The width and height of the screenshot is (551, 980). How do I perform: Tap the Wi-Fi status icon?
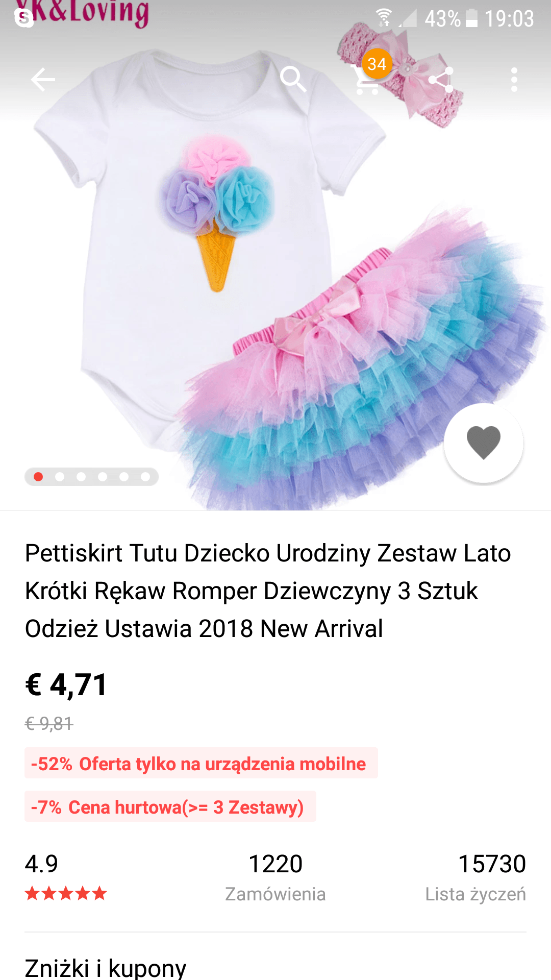pos(383,18)
